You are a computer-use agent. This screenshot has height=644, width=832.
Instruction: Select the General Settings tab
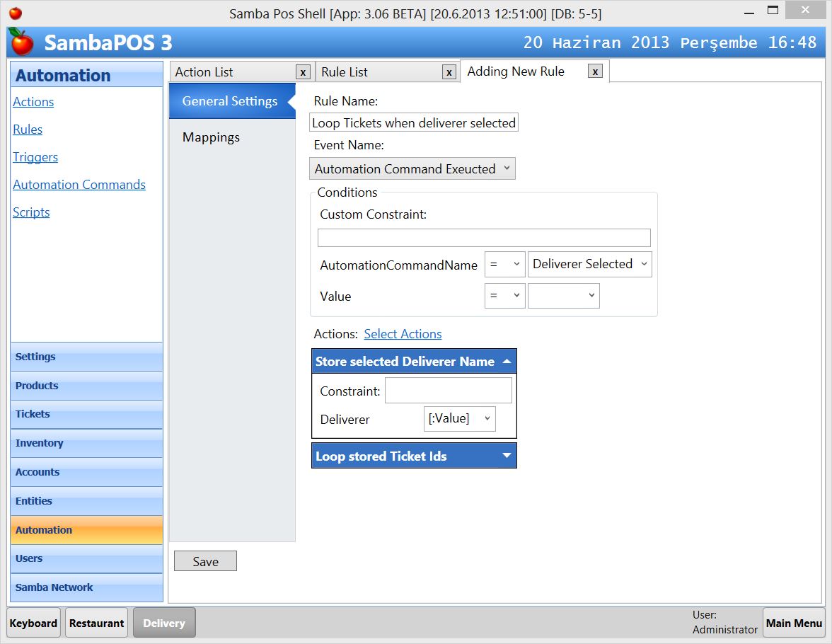click(230, 100)
